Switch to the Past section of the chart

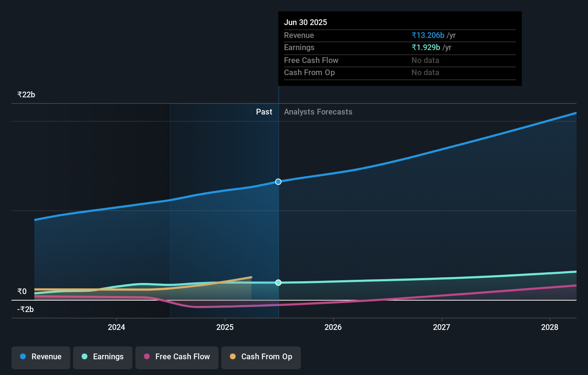pyautogui.click(x=264, y=112)
